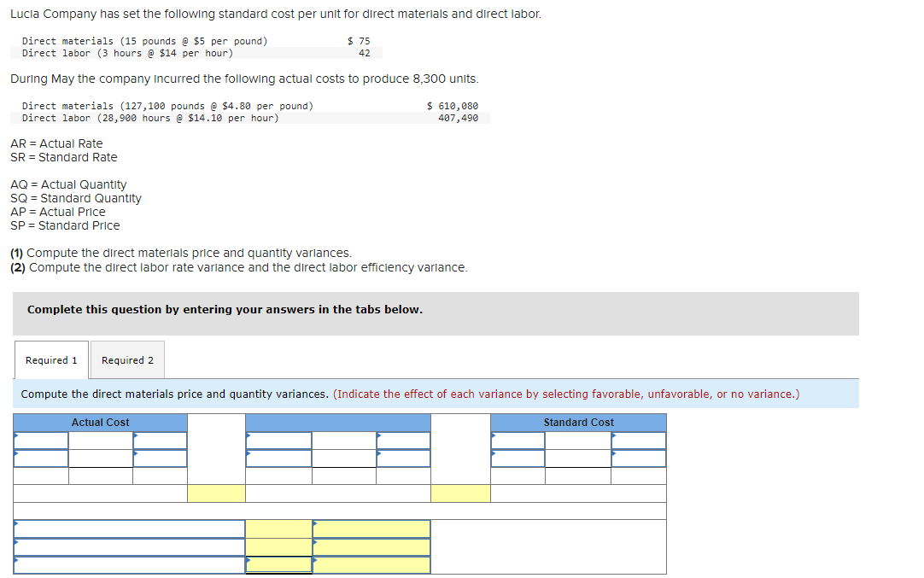Click first-row center cell in unlabeled middle section
The height and width of the screenshot is (578, 924).
coord(344,441)
